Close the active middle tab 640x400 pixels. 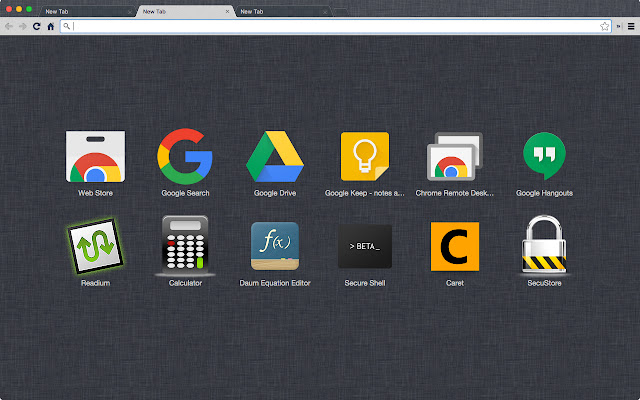227,11
